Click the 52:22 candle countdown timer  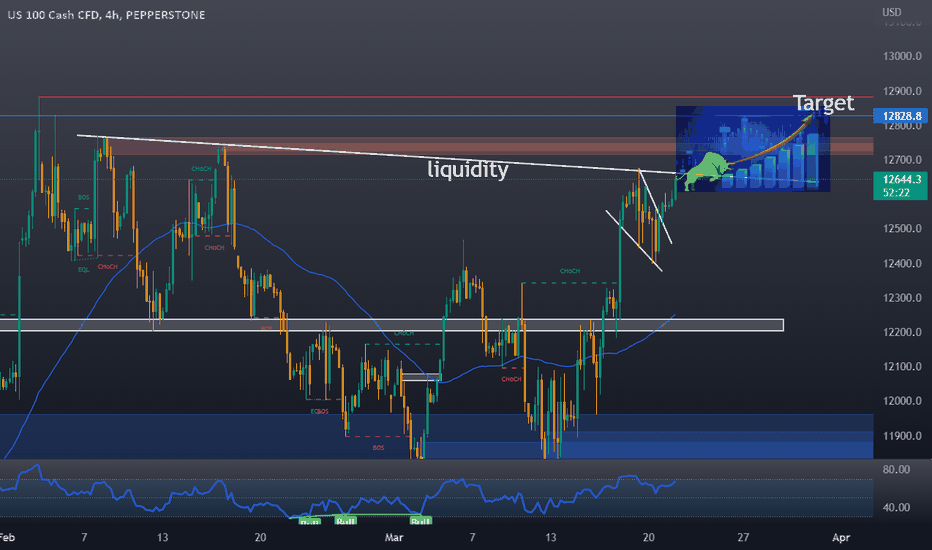896,193
